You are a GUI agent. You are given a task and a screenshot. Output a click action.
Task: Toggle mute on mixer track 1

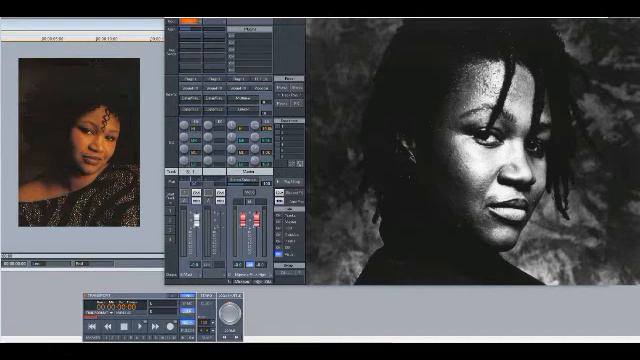click(x=196, y=201)
